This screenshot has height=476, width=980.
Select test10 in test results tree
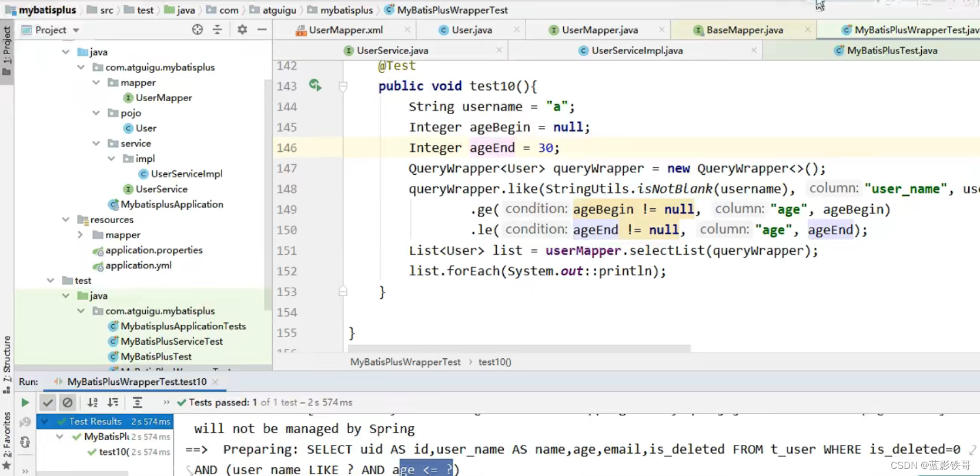[113, 452]
